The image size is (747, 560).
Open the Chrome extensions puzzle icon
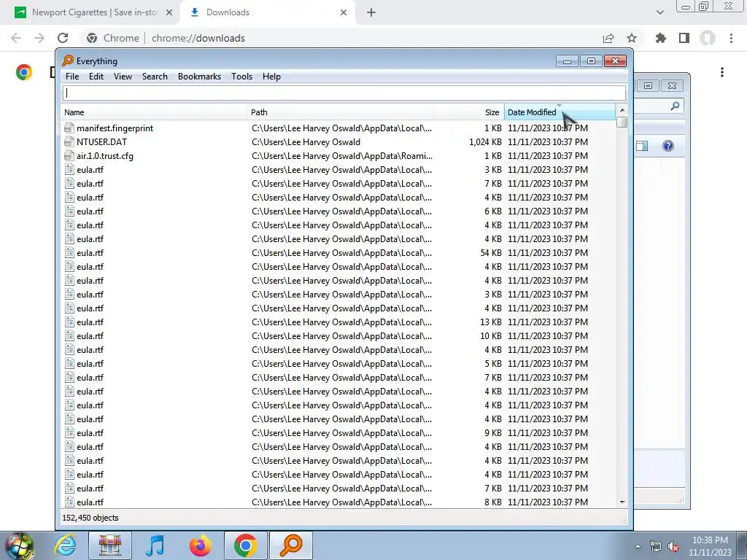[661, 38]
